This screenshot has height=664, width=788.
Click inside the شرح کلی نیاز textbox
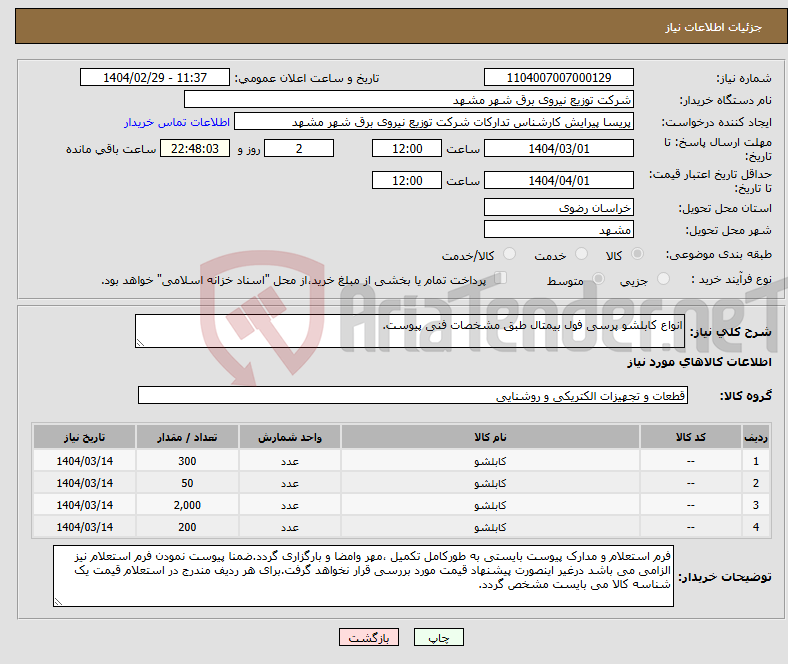(x=409, y=332)
